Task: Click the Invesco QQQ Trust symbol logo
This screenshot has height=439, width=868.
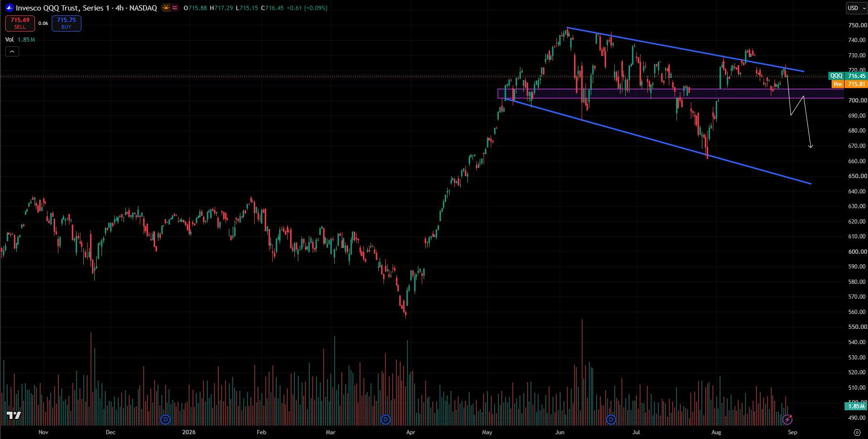Action: 10,8
